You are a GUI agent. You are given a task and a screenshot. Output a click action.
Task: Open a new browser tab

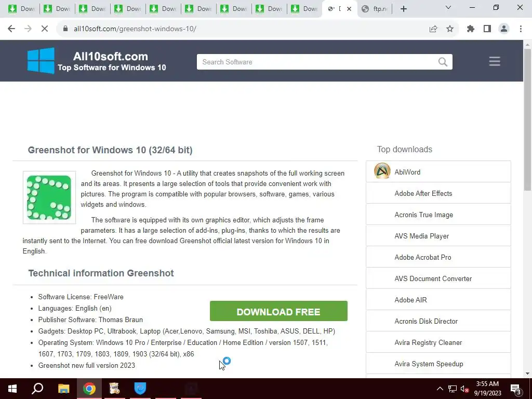click(x=403, y=9)
